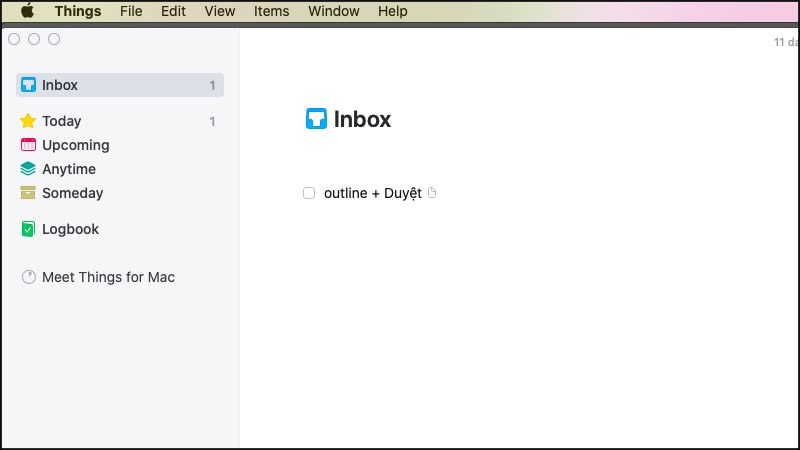Open the Meet Things for Mac project
The image size is (800, 450).
[x=108, y=277]
